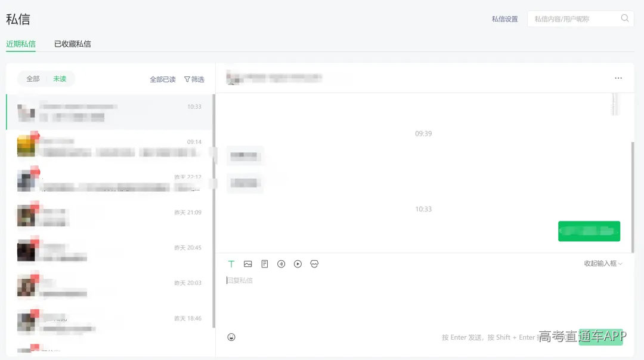
Task: Open 私信设置 link
Action: click(505, 19)
